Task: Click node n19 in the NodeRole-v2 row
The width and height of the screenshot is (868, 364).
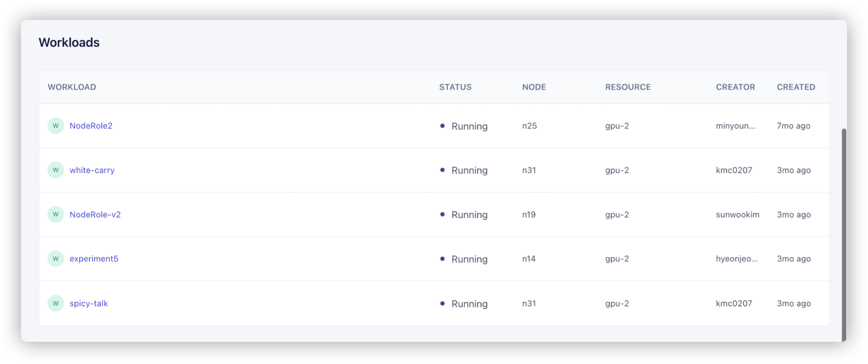Action: pyautogui.click(x=529, y=215)
